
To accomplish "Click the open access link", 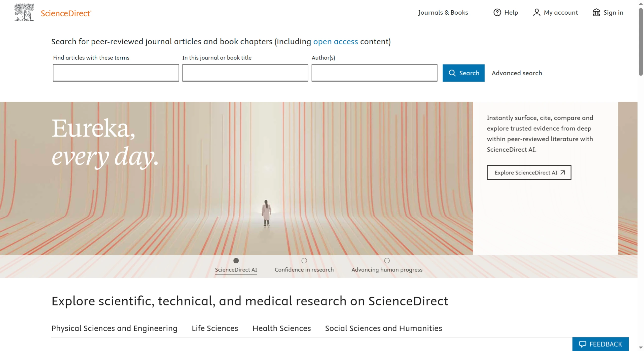I will coord(336,42).
